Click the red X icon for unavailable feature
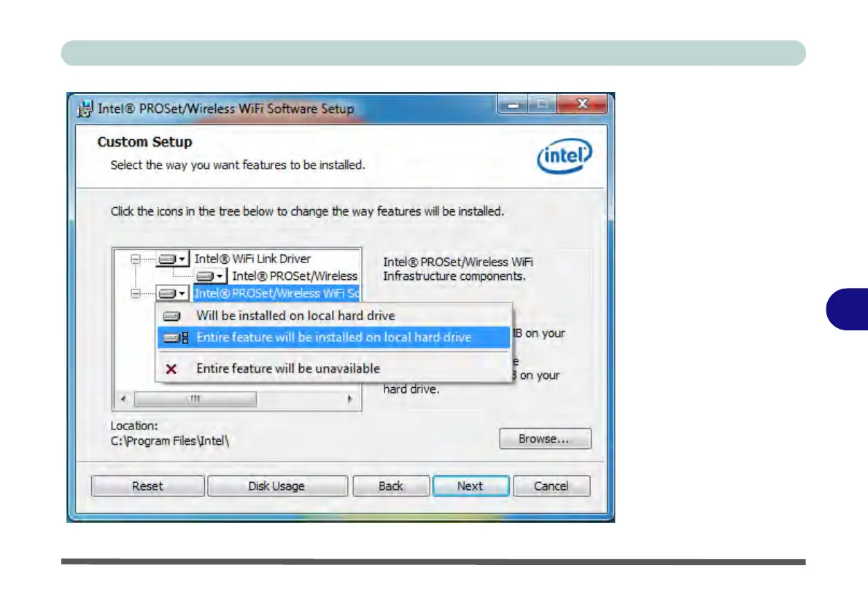 point(171,369)
